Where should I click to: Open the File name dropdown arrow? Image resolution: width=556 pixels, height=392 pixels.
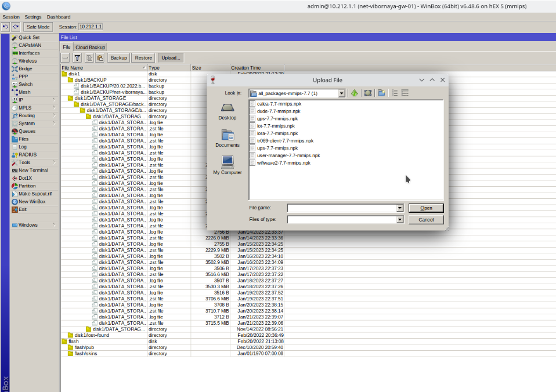tap(399, 208)
